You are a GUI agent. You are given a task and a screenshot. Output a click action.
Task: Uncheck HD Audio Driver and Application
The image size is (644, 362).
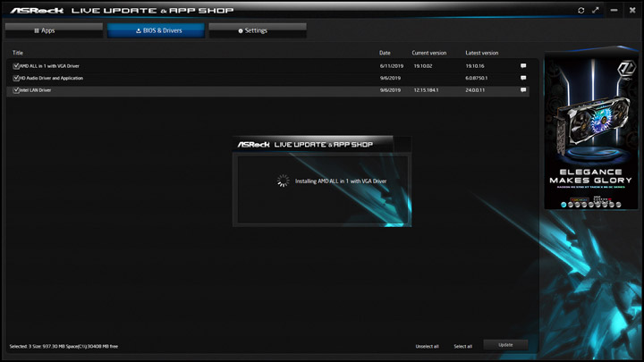(16, 78)
